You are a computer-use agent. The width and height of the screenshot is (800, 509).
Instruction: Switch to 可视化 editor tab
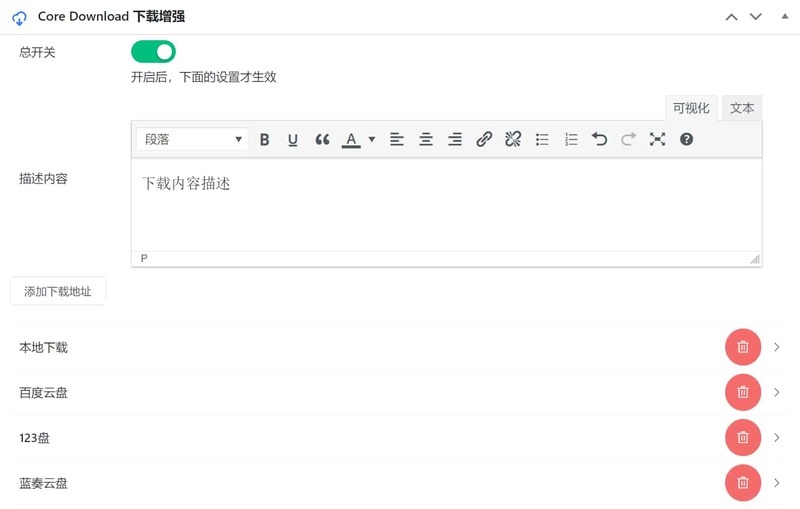(x=691, y=108)
